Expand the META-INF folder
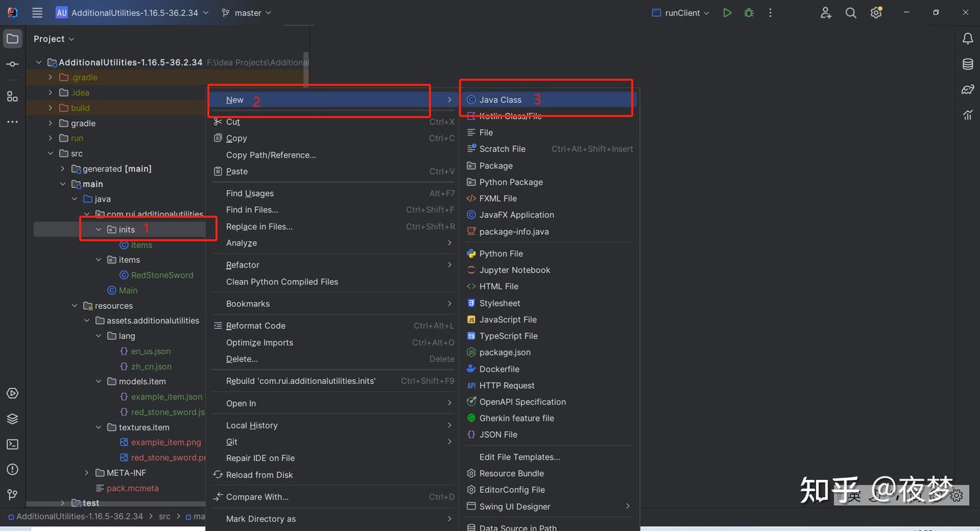980x531 pixels. [86, 472]
